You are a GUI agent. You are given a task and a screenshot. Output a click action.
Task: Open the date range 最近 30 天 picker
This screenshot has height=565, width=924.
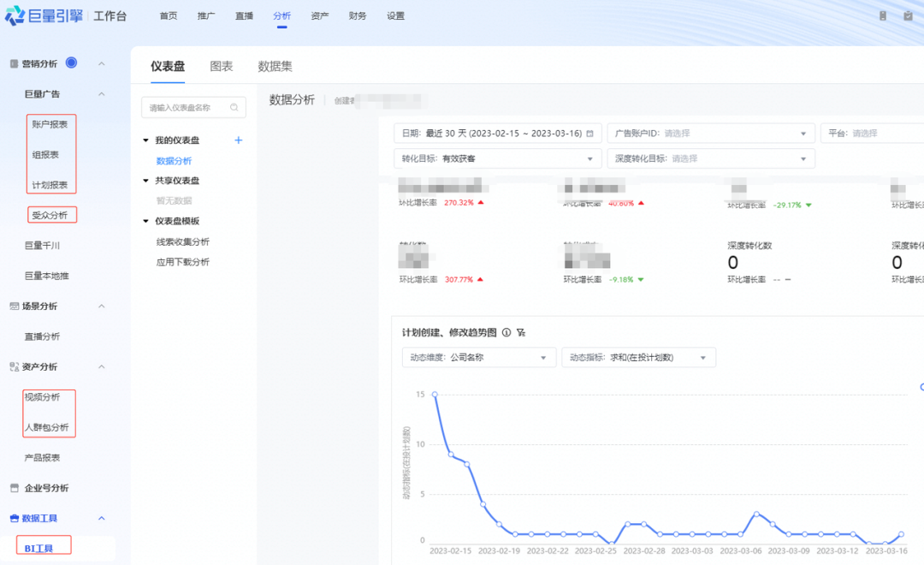(x=497, y=134)
